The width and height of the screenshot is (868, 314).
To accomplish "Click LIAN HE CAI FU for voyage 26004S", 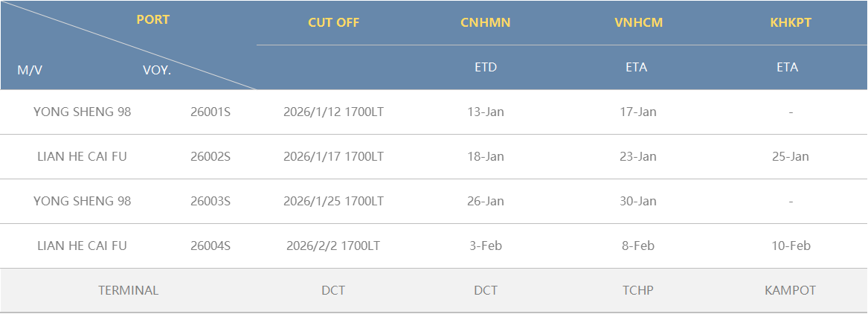I will click(83, 246).
